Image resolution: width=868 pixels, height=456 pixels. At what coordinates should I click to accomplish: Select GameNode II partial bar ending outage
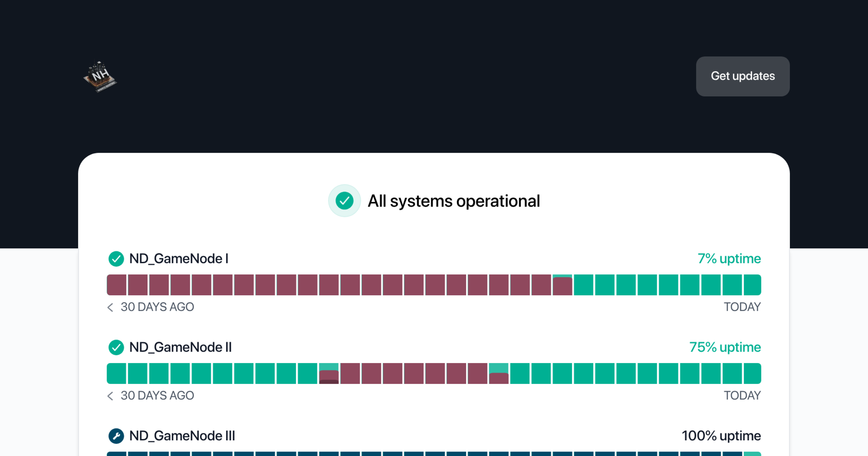(x=499, y=373)
